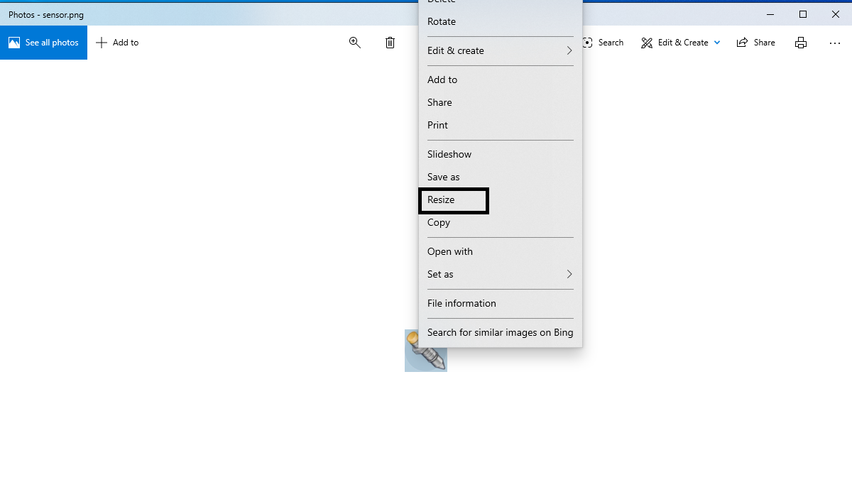Select Open with menu entry
Screen dimensions: 852x504
pyautogui.click(x=501, y=251)
